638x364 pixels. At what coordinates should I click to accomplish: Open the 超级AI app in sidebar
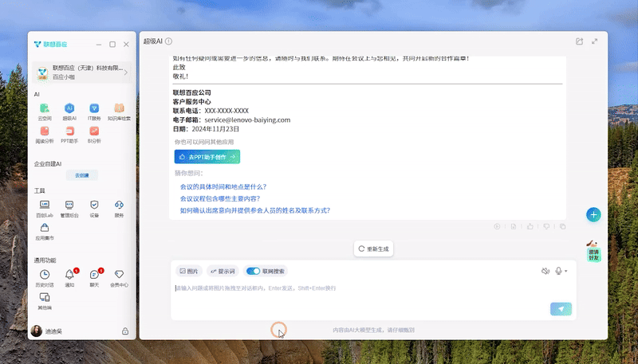[69, 112]
